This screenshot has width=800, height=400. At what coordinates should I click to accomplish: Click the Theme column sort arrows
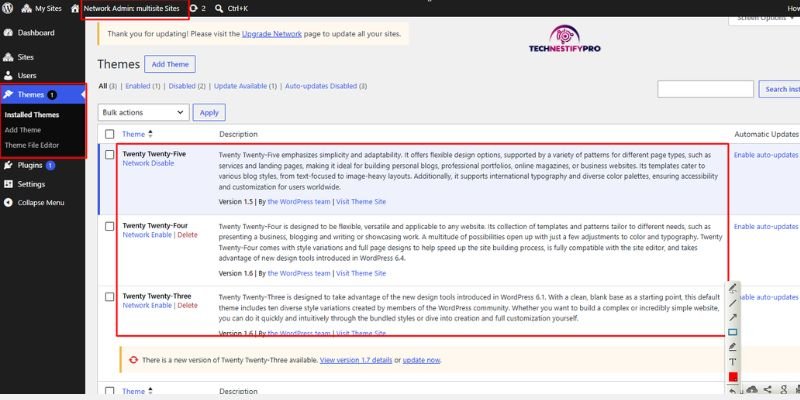click(150, 134)
